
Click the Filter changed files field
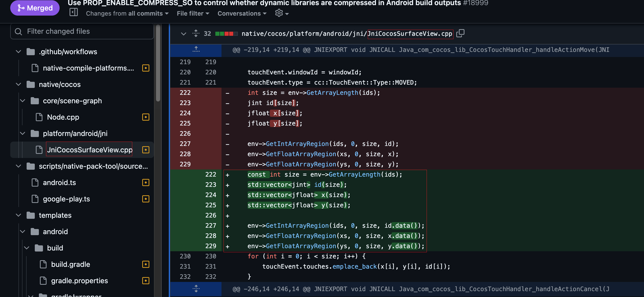82,31
